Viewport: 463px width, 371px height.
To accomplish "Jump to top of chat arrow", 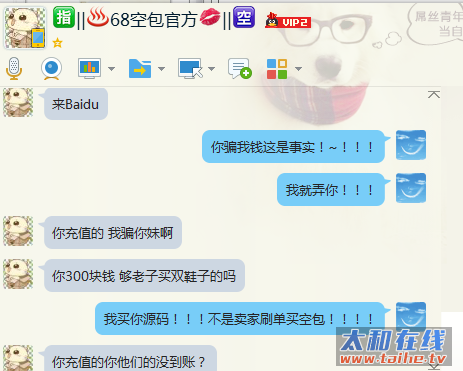I will 434,94.
